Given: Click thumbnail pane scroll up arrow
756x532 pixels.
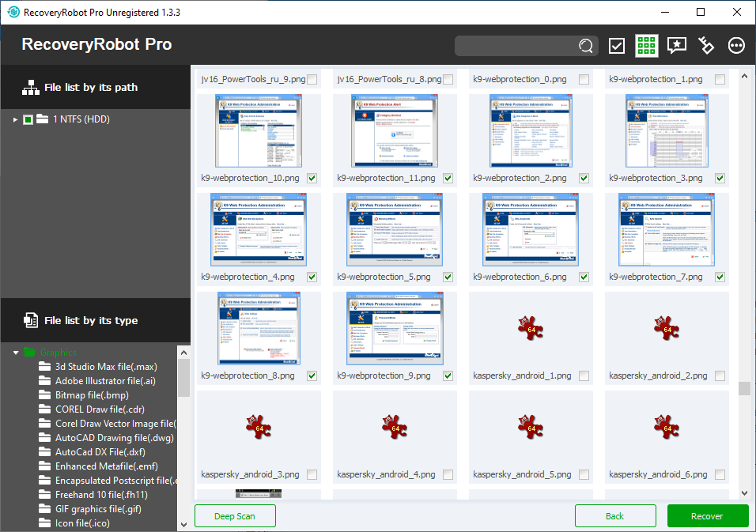Looking at the screenshot, I should [744, 76].
